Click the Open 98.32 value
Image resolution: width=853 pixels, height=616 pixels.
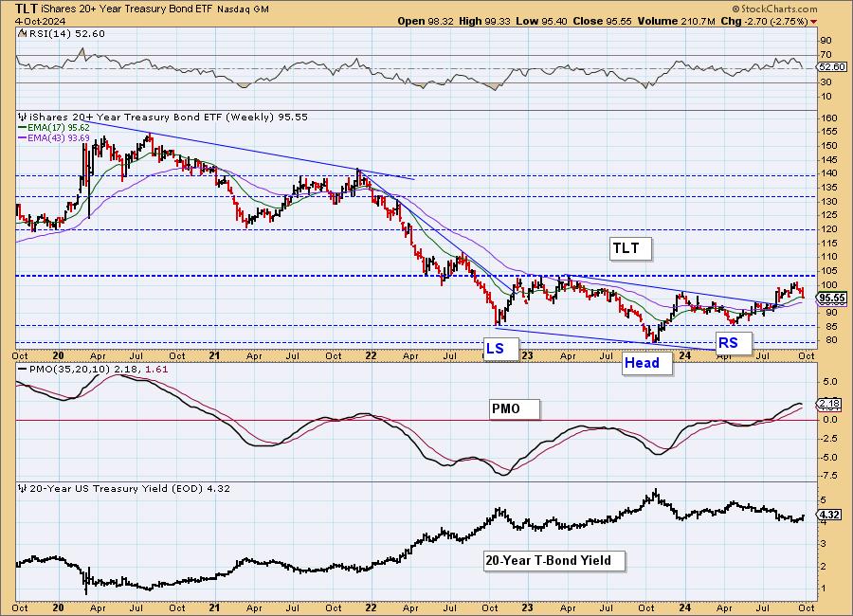tap(426, 21)
